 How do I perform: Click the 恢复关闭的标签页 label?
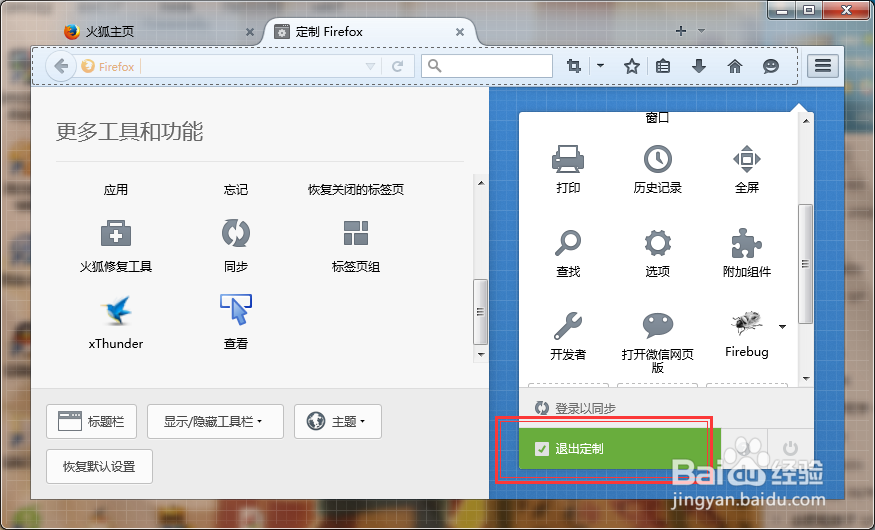point(356,190)
